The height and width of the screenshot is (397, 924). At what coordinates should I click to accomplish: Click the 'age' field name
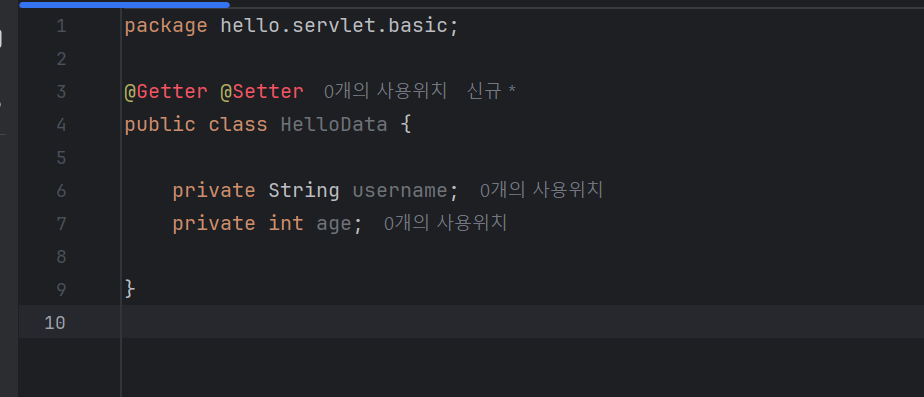click(x=334, y=224)
